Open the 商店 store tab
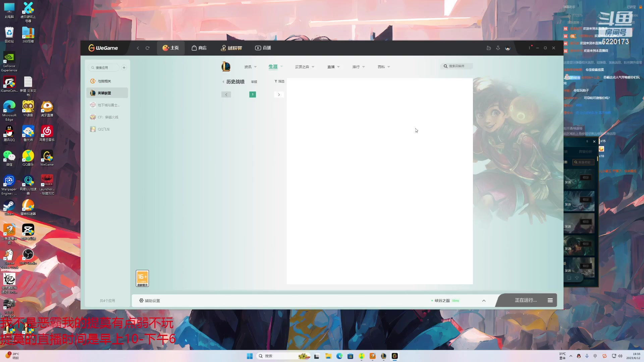The width and height of the screenshot is (644, 362). [x=199, y=48]
